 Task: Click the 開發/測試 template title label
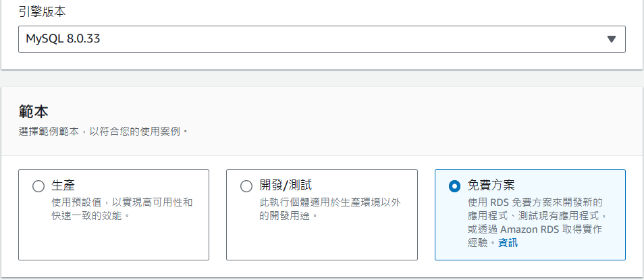pos(286,186)
